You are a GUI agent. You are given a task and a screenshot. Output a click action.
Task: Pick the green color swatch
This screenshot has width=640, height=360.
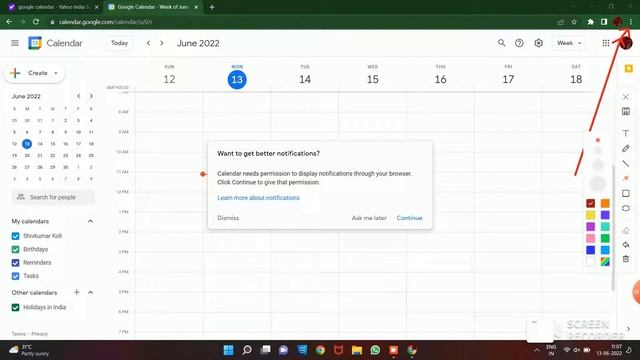[x=605, y=238]
